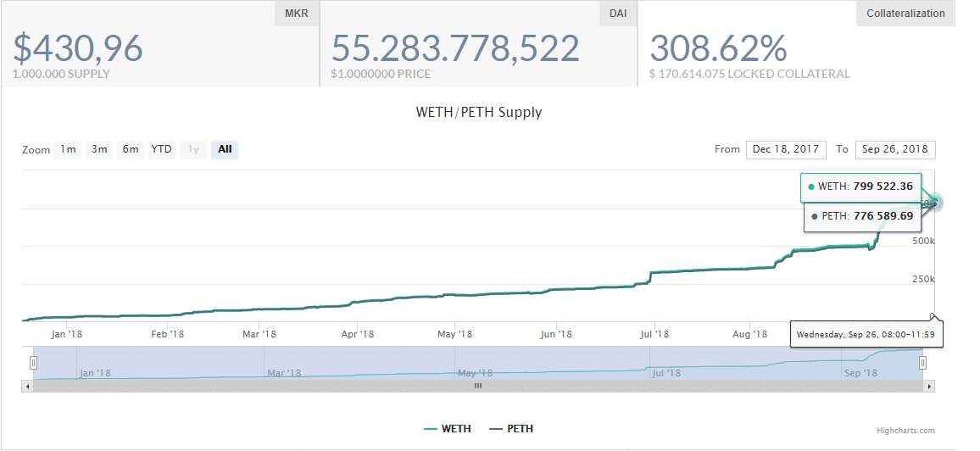
Task: Click the LOCKED COLLATERAL amount text
Action: [749, 74]
